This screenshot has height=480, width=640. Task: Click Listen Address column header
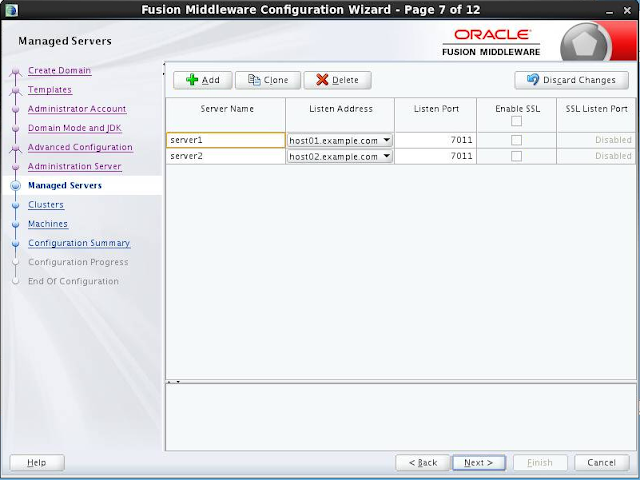340,115
